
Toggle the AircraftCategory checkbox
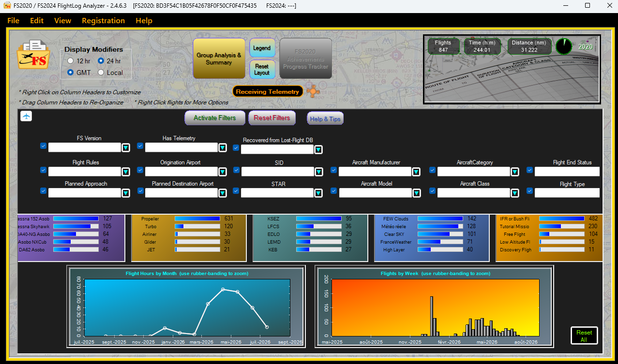433,170
